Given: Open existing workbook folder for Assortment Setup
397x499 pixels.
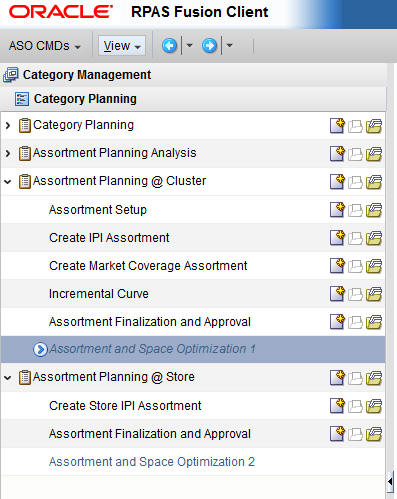Looking at the screenshot, I should click(x=374, y=210).
